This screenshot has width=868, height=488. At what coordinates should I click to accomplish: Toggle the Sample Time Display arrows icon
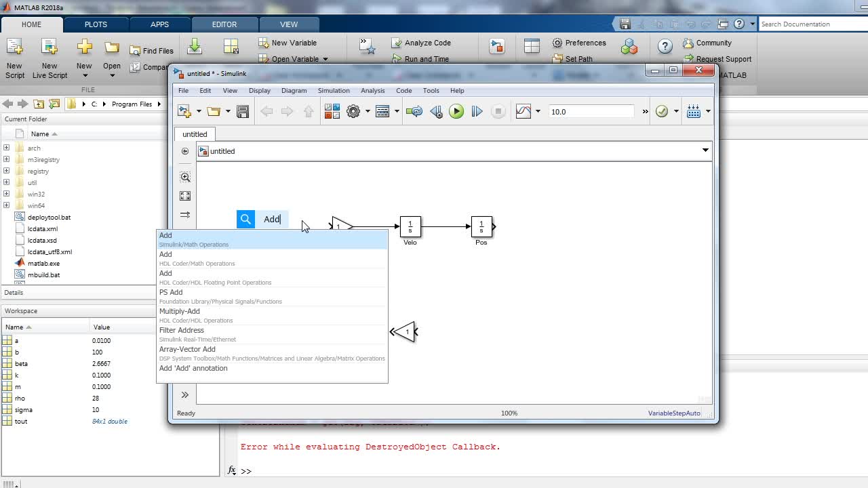click(185, 215)
